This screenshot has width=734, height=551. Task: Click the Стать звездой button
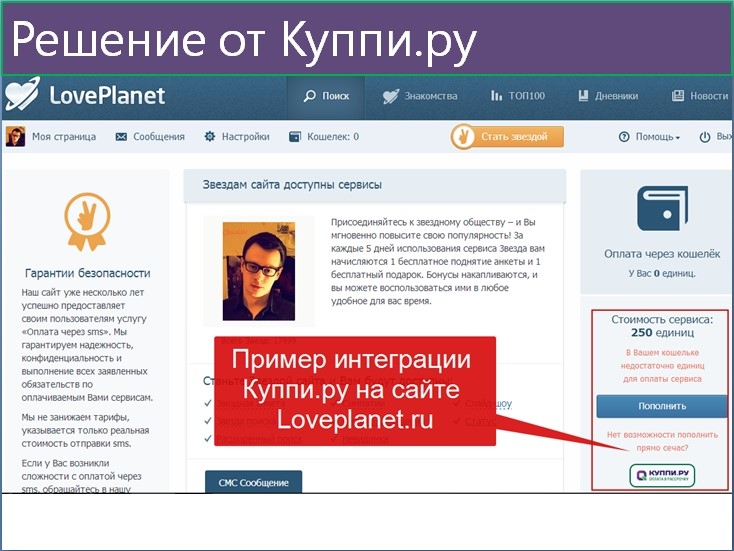click(507, 137)
